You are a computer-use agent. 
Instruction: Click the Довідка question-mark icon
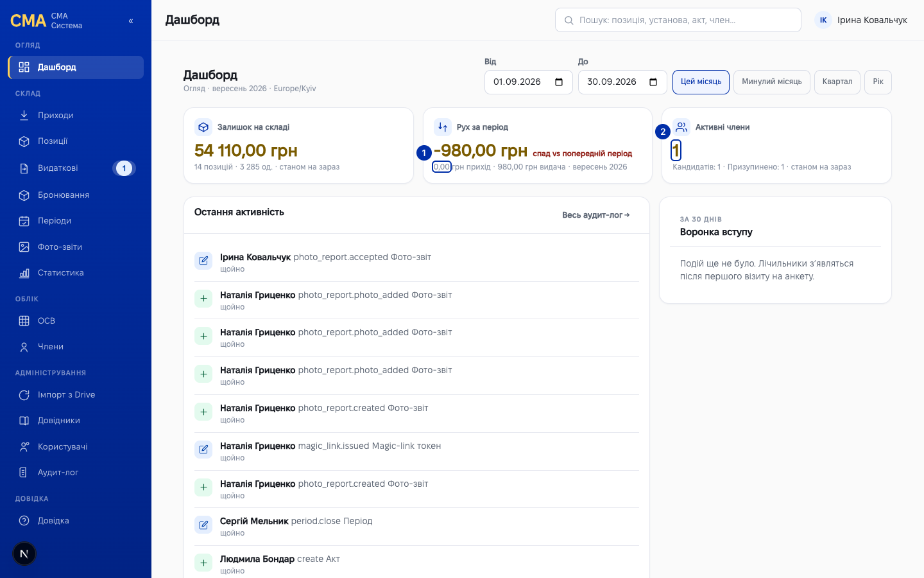24,521
